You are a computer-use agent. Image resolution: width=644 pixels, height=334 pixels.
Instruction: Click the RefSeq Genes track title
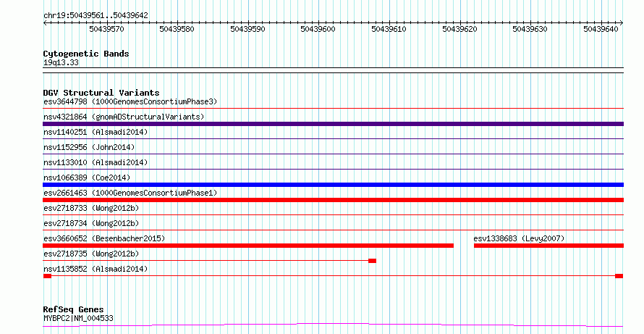pos(74,309)
